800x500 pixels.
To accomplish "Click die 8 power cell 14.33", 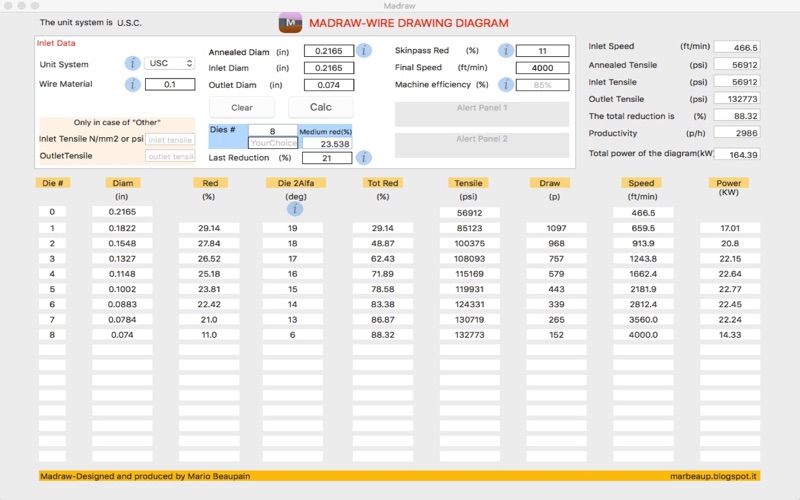I will point(730,335).
